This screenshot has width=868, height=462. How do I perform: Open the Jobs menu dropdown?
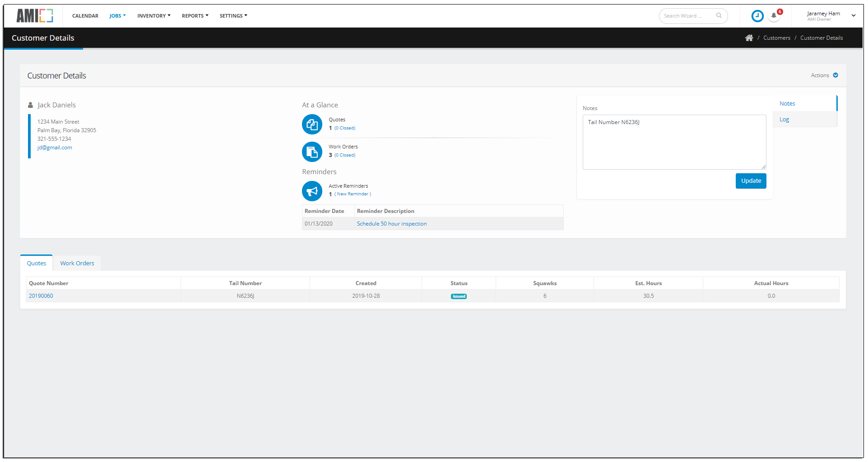(117, 16)
